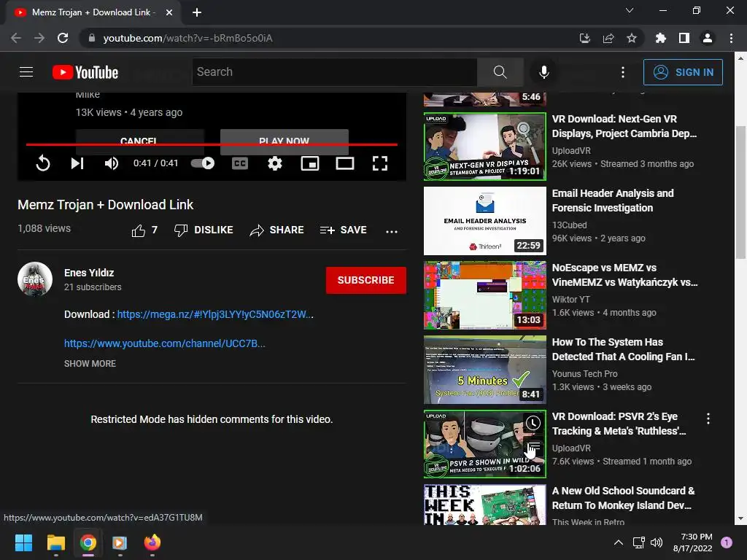Open more actions ellipsis below the video
747x560 pixels.
pos(392,231)
